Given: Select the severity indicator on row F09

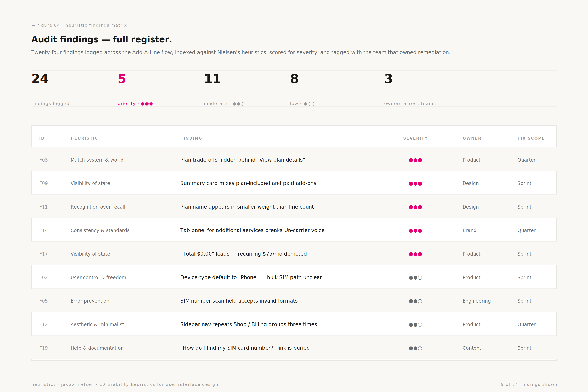Looking at the screenshot, I should pos(415,183).
